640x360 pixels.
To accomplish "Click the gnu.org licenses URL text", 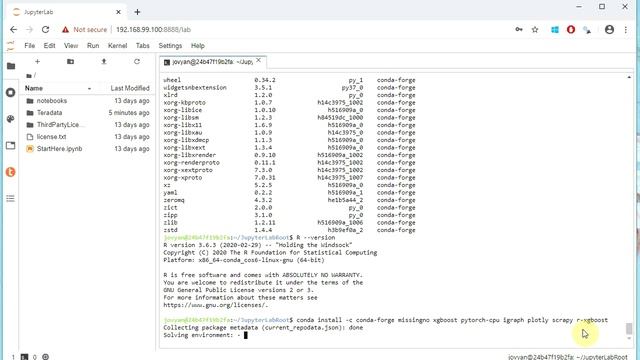I will (x=216, y=305).
